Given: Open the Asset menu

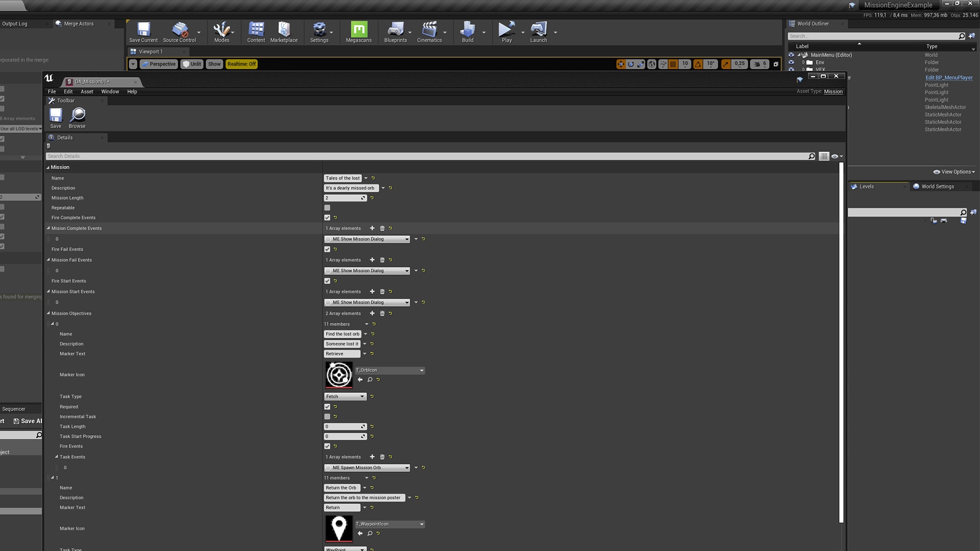Looking at the screenshot, I should click(x=86, y=91).
